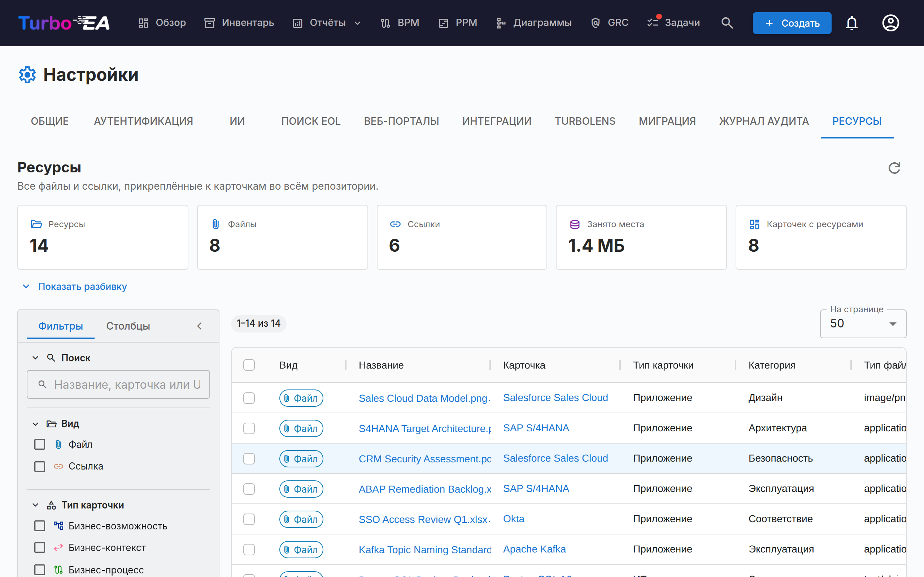Screen dimensions: 924x577
Task: Click the search magnifier in top bar
Action: click(x=727, y=23)
